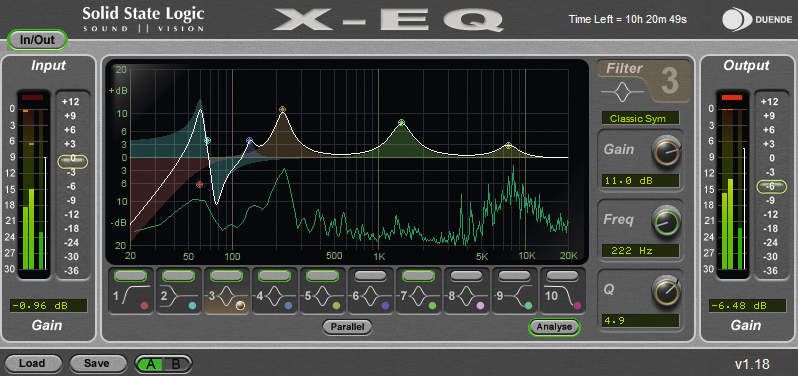The width and height of the screenshot is (798, 376).
Task: Switch to the A preset slot
Action: 151,364
